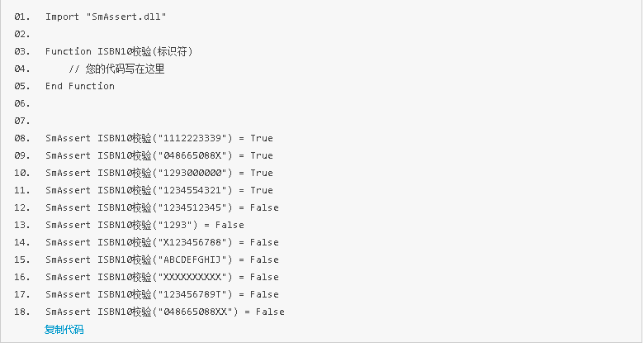Click the assert line with "XXXXXXXXXX"
Screen dimensions: 644x343
(162, 277)
